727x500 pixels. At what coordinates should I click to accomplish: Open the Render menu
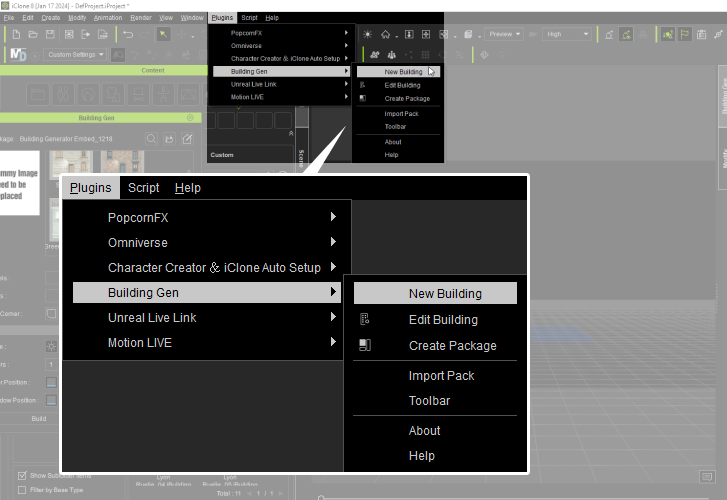pos(141,18)
